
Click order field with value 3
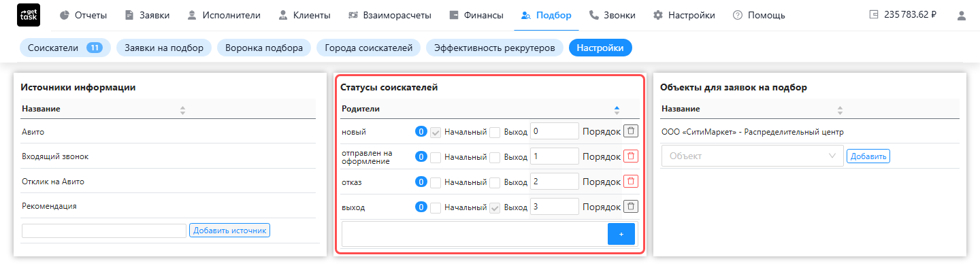[x=554, y=207]
